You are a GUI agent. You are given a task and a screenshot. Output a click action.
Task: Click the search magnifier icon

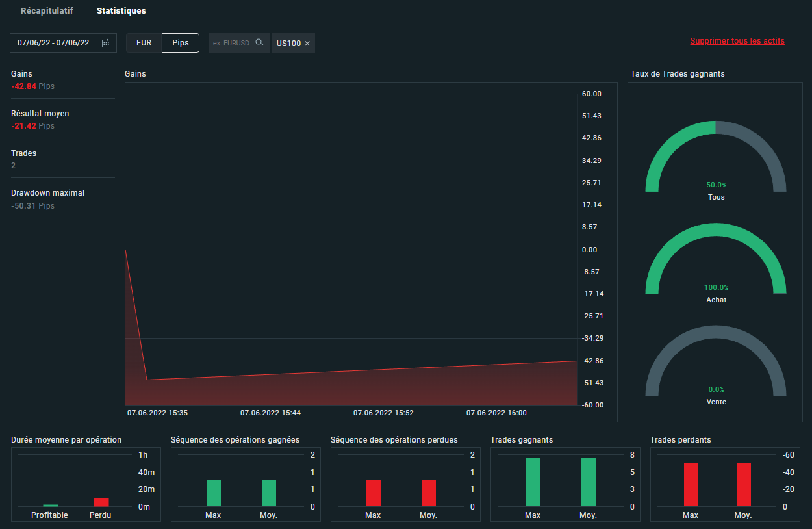[259, 43]
